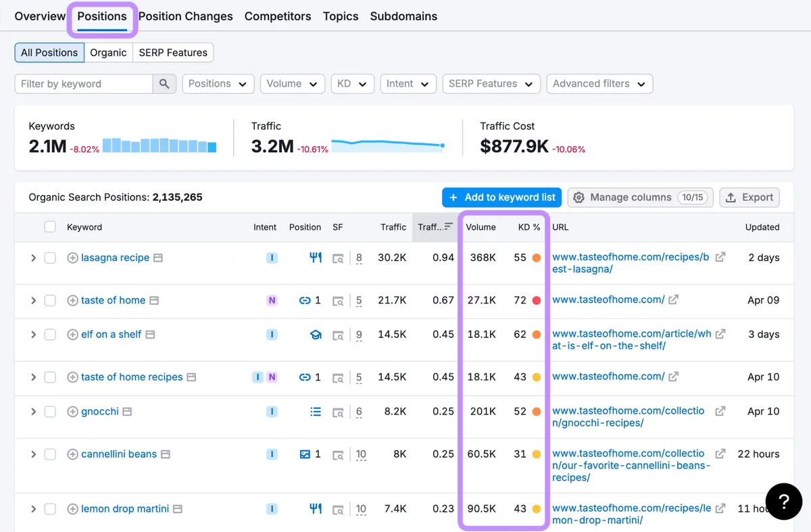Check the box for gnocchi row
Viewport: 811px width, 532px height.
(x=50, y=411)
